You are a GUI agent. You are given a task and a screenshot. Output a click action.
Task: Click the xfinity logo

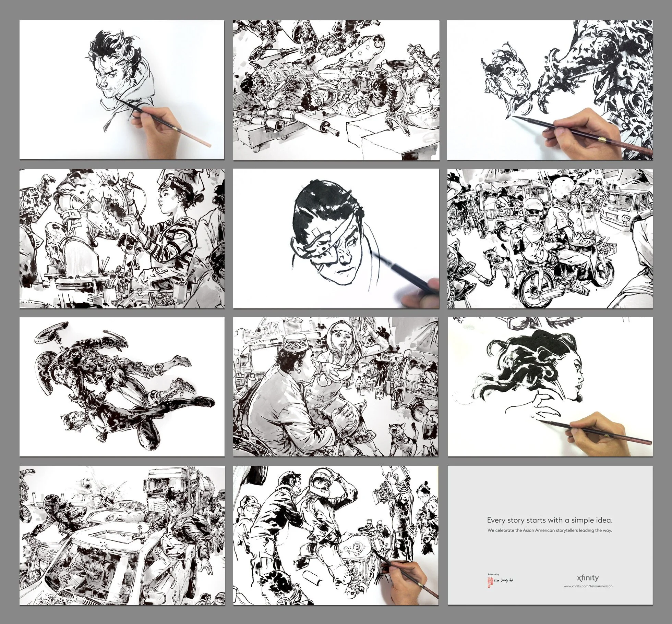pyautogui.click(x=588, y=578)
